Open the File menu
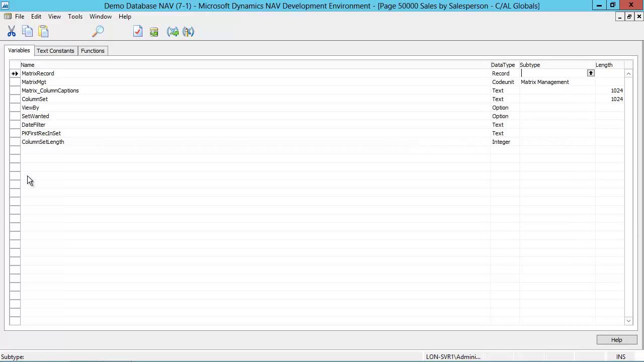 coord(20,17)
